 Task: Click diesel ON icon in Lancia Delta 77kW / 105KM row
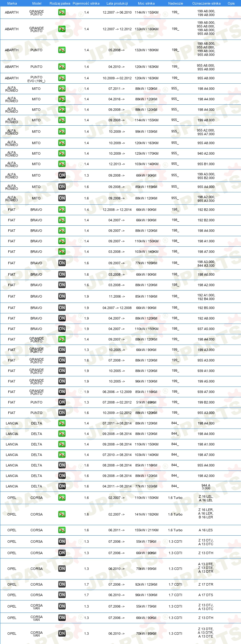pos(62,486)
